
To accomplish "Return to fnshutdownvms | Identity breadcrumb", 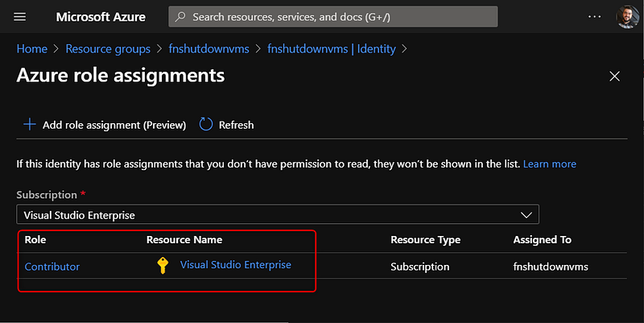I will 331,49.
